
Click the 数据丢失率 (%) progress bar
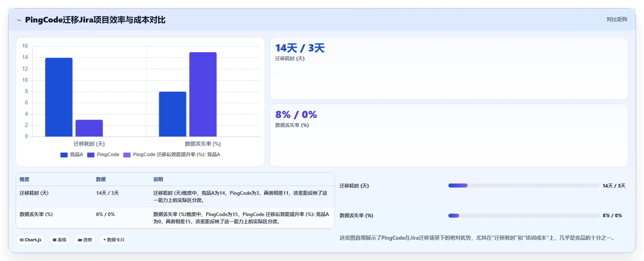pos(524,216)
